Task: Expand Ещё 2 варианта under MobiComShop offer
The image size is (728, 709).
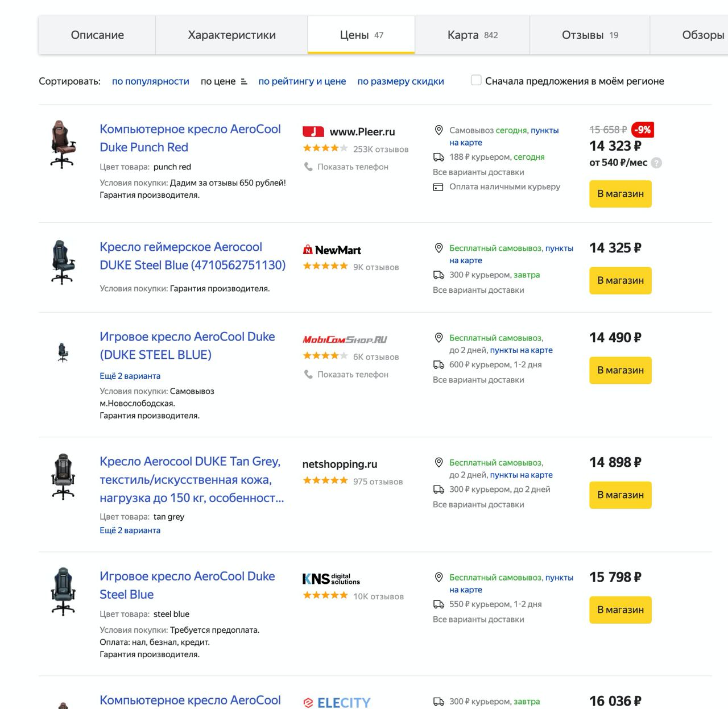Action: click(130, 376)
